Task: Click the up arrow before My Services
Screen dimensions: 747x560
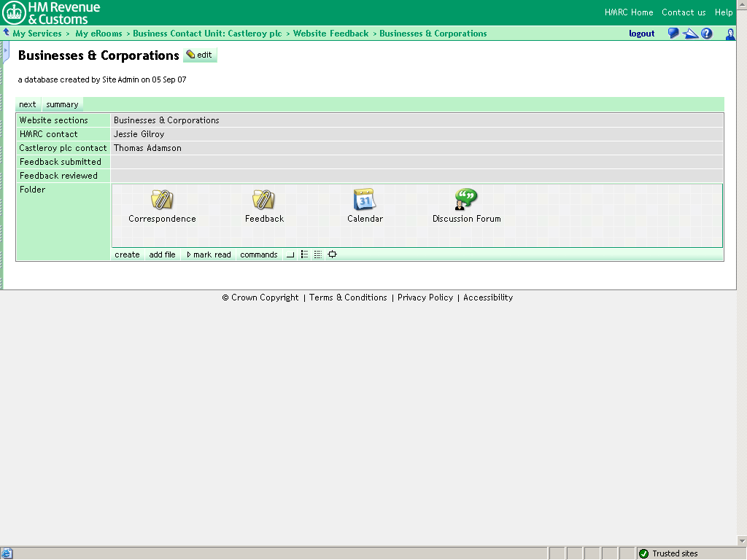Action: (6, 33)
